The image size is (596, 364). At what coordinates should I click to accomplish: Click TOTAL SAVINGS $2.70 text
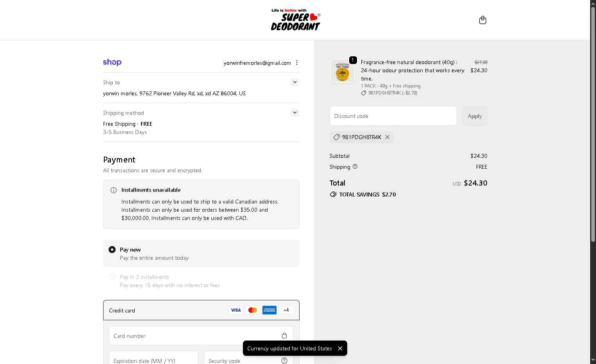368,194
